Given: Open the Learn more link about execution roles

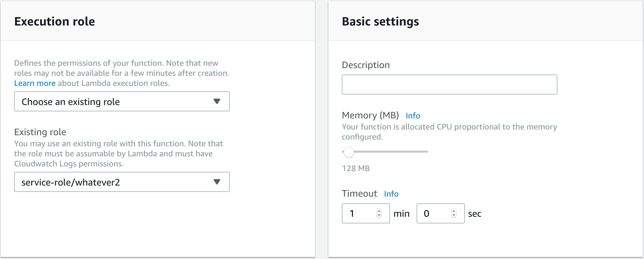Looking at the screenshot, I should coord(35,83).
